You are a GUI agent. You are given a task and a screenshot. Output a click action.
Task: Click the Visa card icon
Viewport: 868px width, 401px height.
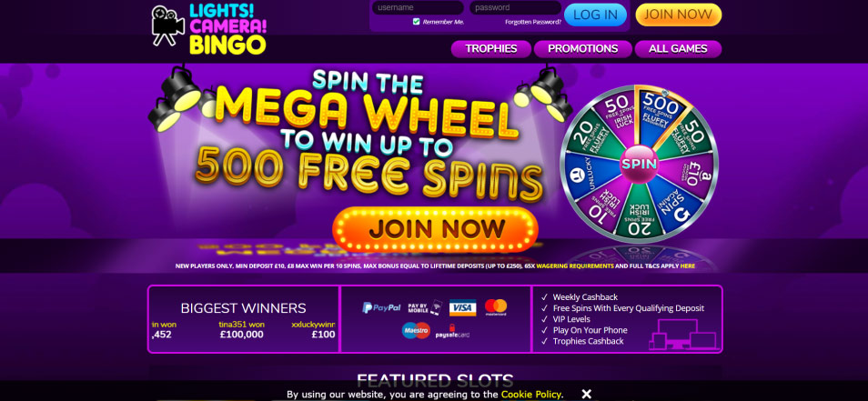[x=462, y=307]
